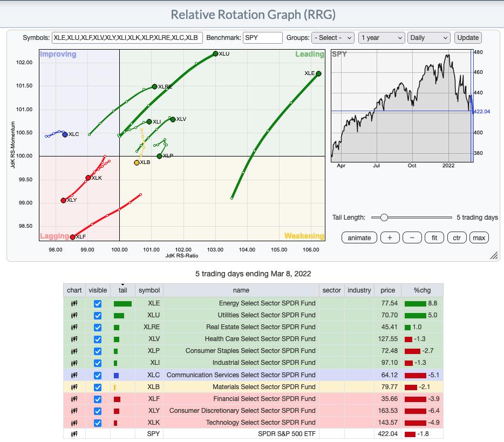The width and height of the screenshot is (504, 442).
Task: Click the graph resize handle icon
Action: point(494,255)
